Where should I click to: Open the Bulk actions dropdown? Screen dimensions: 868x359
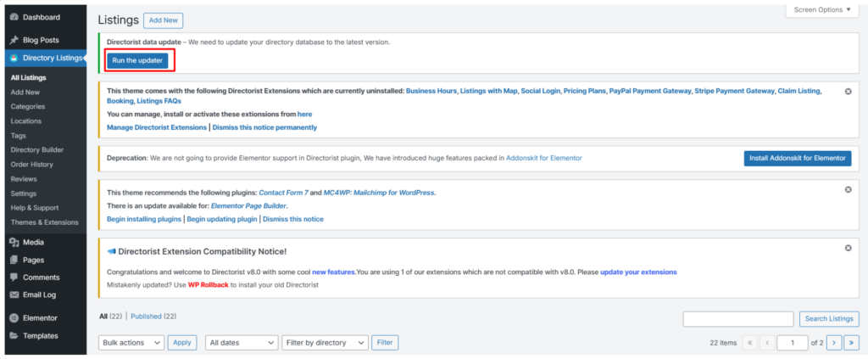131,343
